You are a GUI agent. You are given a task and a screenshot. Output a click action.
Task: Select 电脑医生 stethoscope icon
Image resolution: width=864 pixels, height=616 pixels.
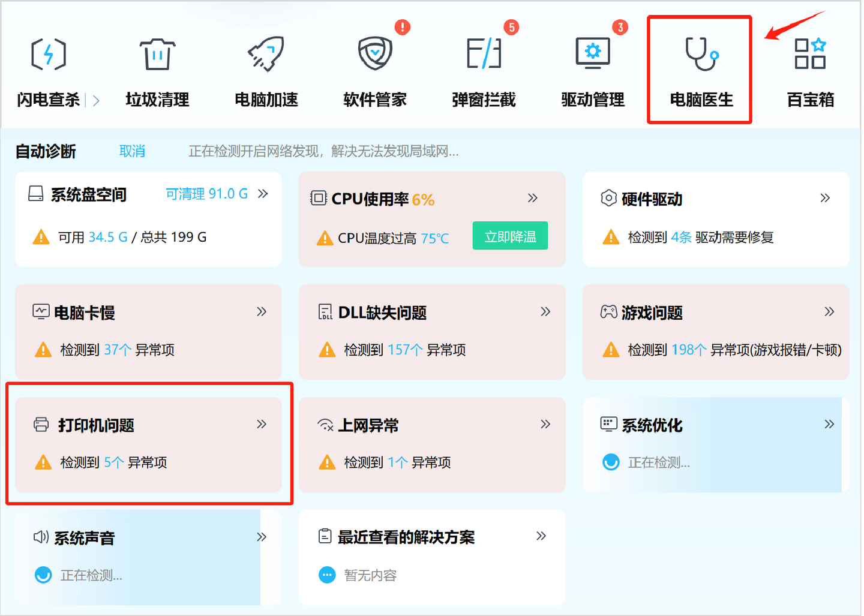coord(702,54)
